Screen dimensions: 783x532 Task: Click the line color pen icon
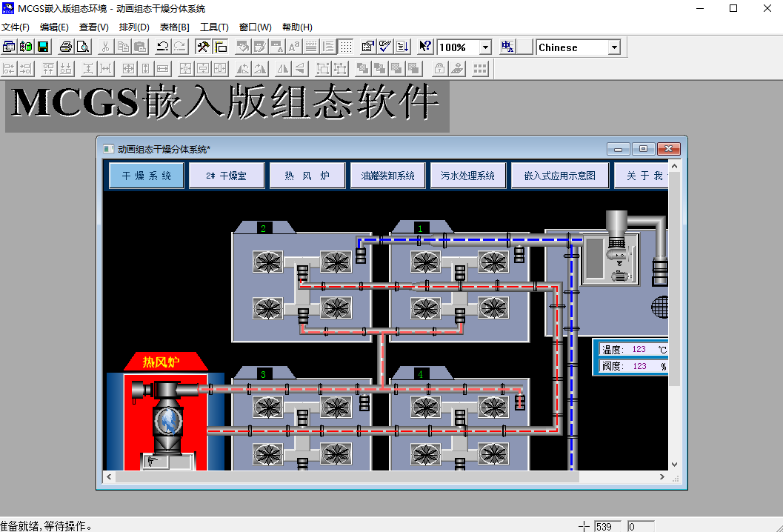(260, 47)
